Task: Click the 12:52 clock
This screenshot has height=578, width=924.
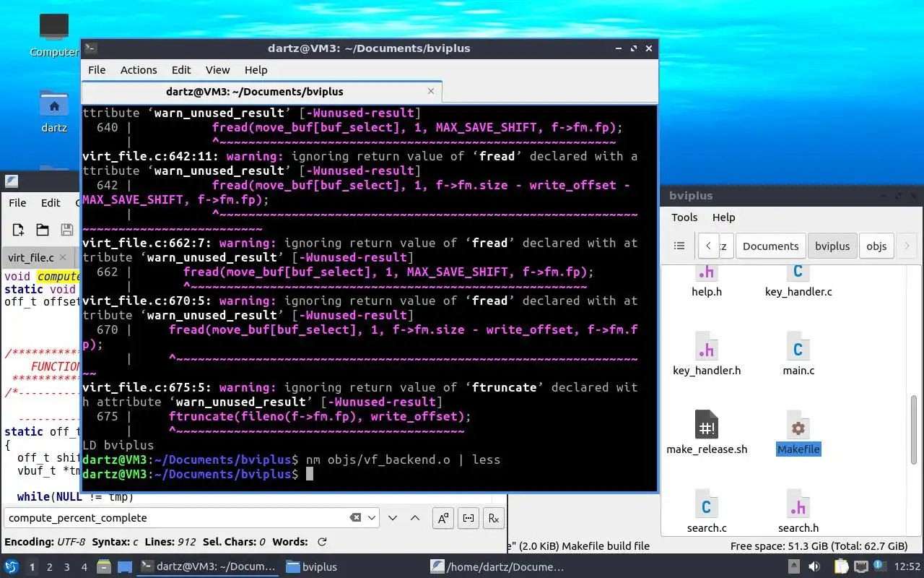Action: pyautogui.click(x=908, y=567)
